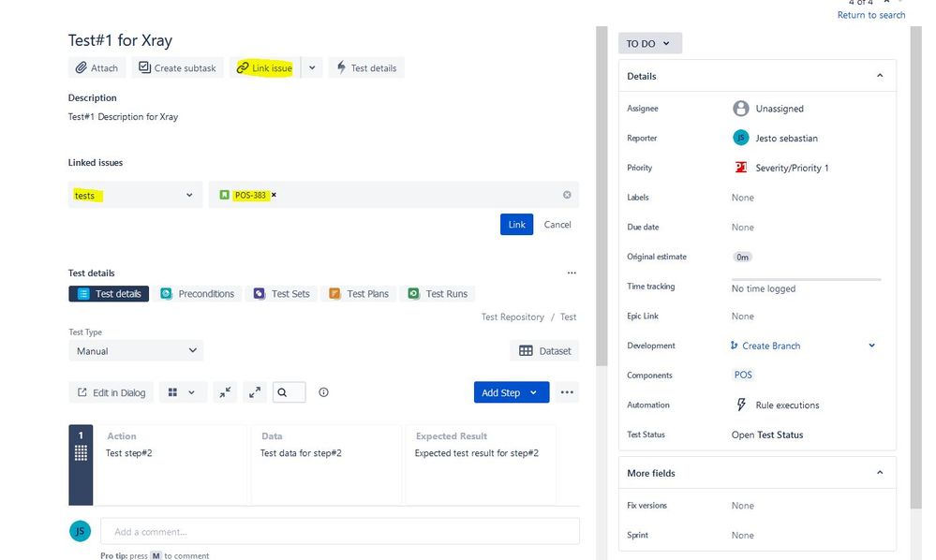This screenshot has height=560, width=936.
Task: Collapse the Details panel
Action: click(879, 76)
